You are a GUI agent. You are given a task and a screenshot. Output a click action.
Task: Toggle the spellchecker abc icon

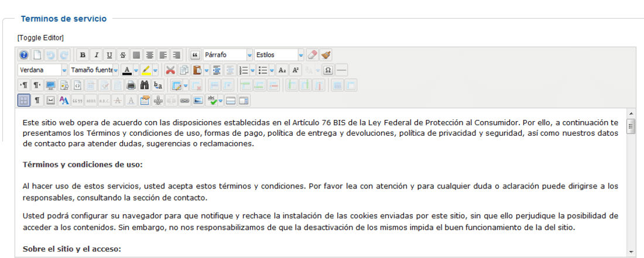pyautogui.click(x=211, y=101)
